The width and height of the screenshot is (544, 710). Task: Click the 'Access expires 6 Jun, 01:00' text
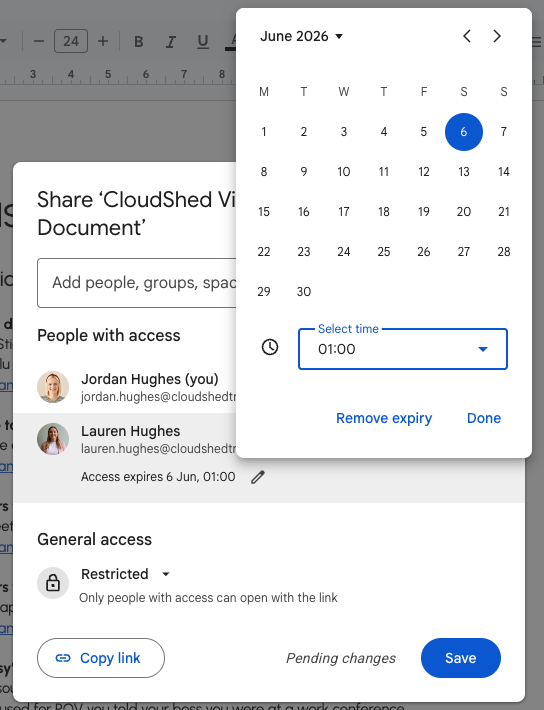point(158,477)
